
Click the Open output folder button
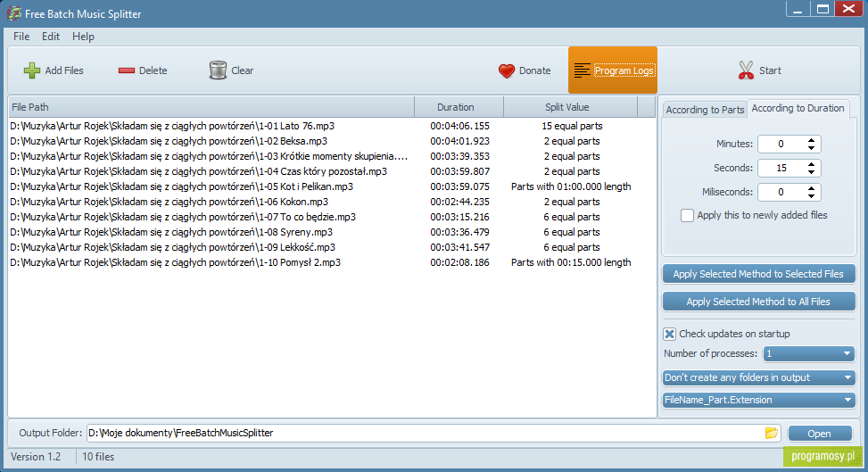tap(820, 434)
